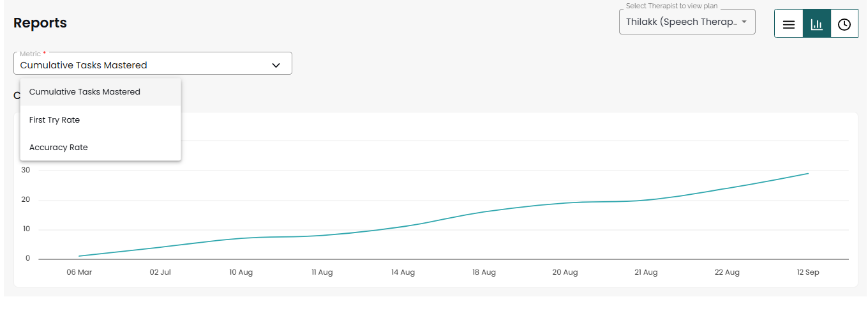Click the Thilakk (Speech Therapist) selection field

[x=687, y=22]
